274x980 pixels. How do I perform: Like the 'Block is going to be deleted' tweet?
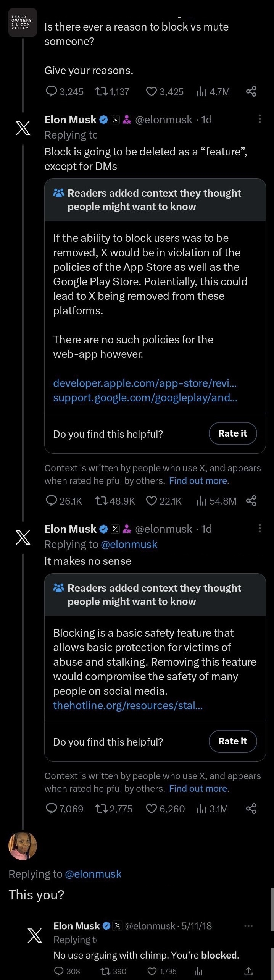152,501
